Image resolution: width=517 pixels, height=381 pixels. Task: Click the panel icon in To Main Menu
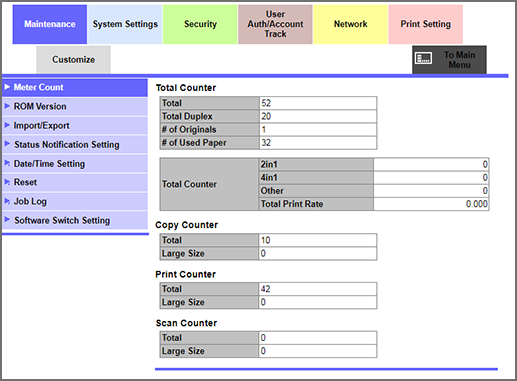pyautogui.click(x=423, y=58)
